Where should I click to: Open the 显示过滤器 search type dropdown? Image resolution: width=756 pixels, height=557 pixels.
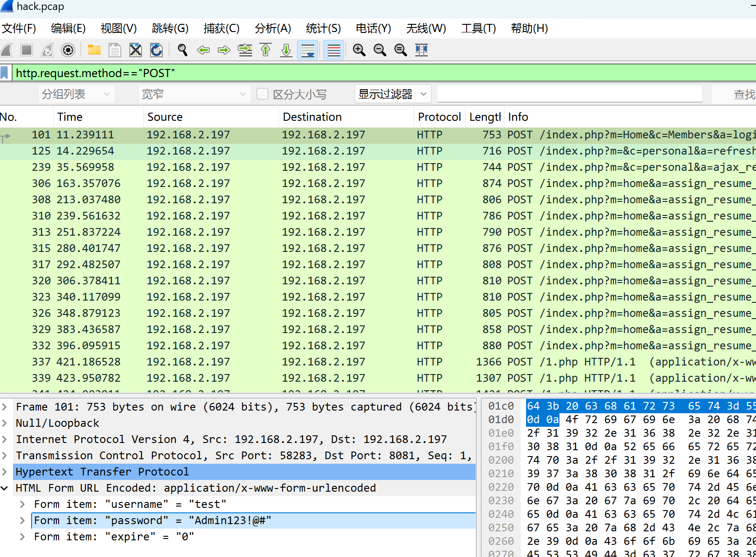point(392,94)
